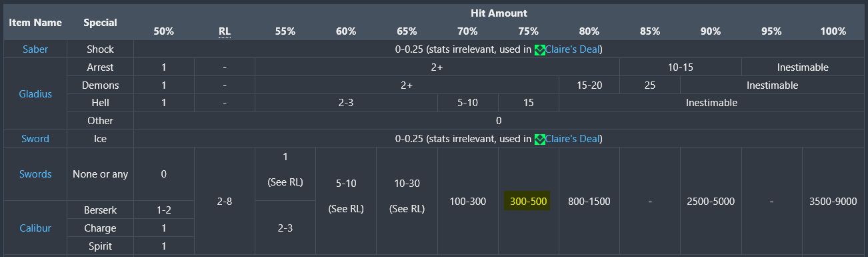Image resolution: width=868 pixels, height=257 pixels.
Task: Select the 3500-9000 price cell
Action: pyautogui.click(x=833, y=201)
